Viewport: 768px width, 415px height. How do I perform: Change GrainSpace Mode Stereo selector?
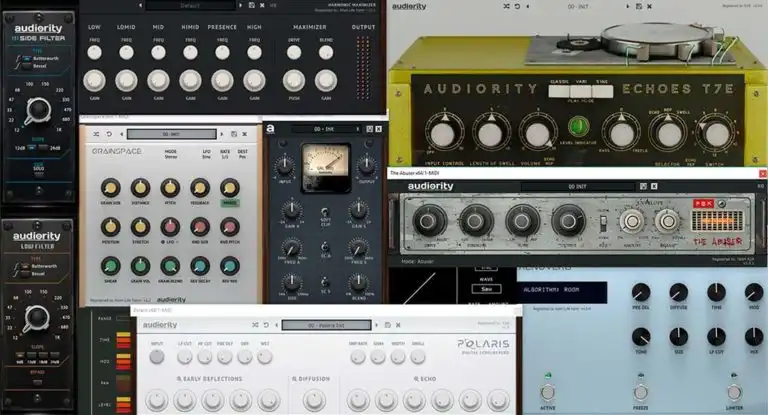pyautogui.click(x=170, y=154)
